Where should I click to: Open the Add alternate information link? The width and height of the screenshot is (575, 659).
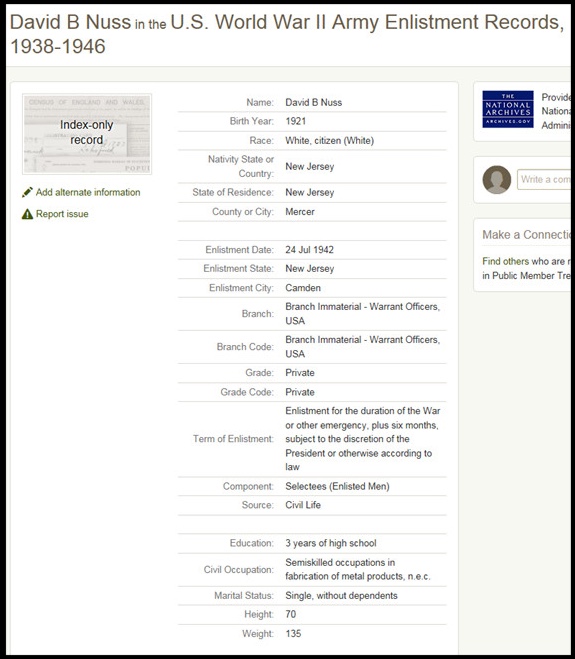coord(88,192)
